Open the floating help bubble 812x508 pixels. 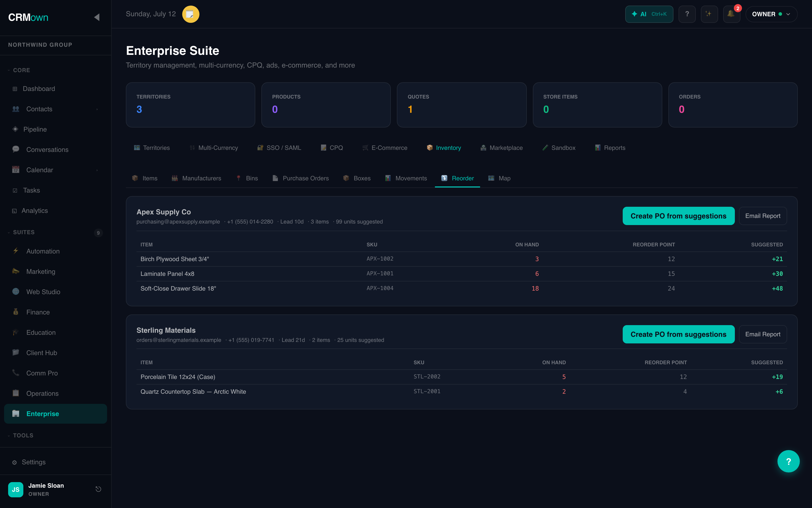click(x=788, y=461)
